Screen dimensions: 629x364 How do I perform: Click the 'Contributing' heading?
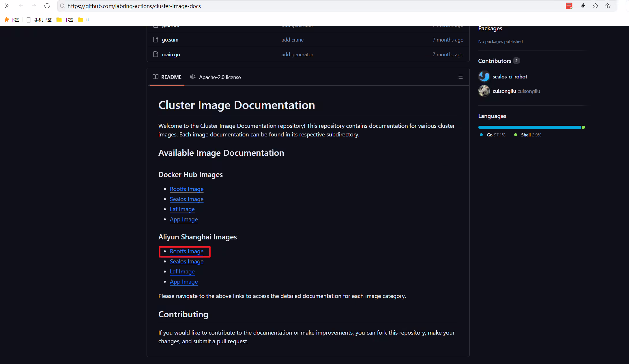(183, 314)
